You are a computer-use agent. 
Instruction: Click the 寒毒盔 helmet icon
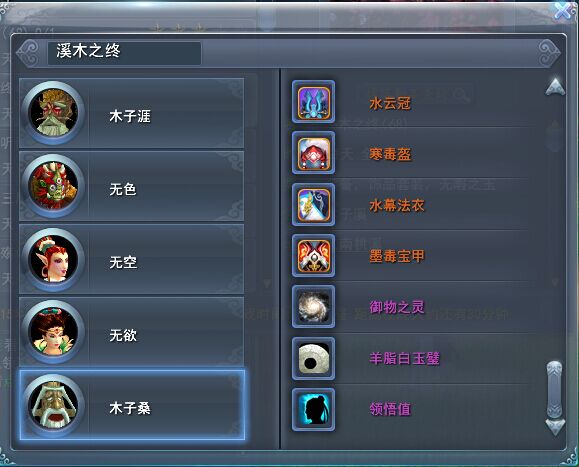tap(314, 153)
